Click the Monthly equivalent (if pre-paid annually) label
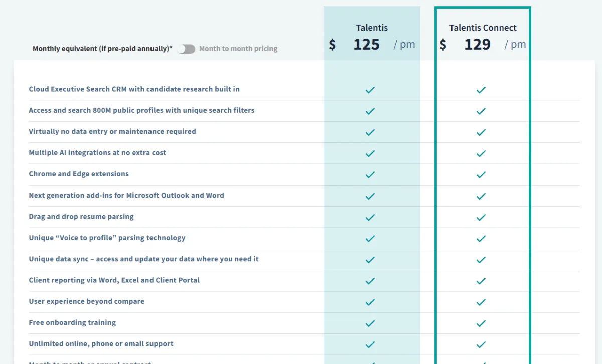 click(102, 49)
